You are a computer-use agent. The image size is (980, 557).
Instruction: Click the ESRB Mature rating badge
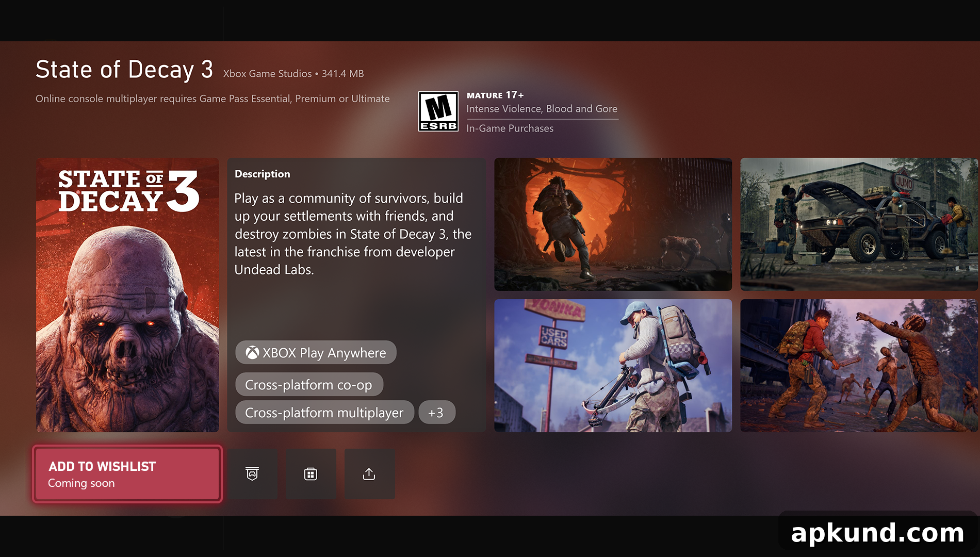(438, 111)
